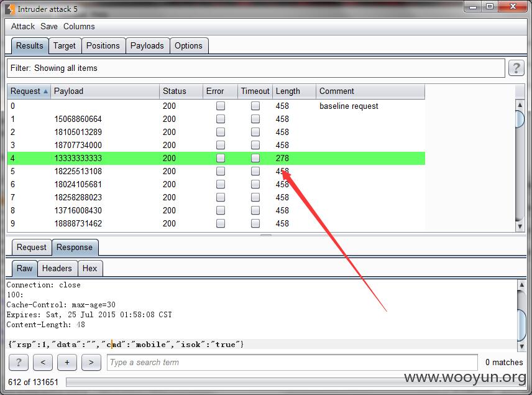Toggle Timeout checkbox for payload 18105013289
Screen dimensions: 532x395
[255, 132]
